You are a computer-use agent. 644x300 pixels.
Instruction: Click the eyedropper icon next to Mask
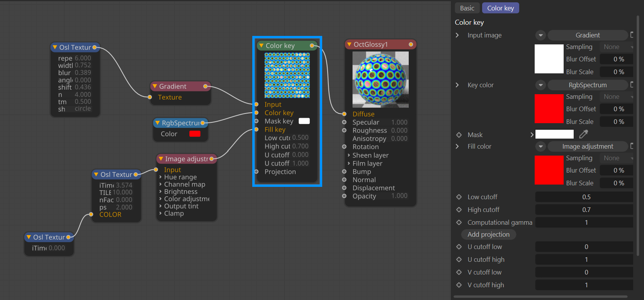(x=583, y=134)
